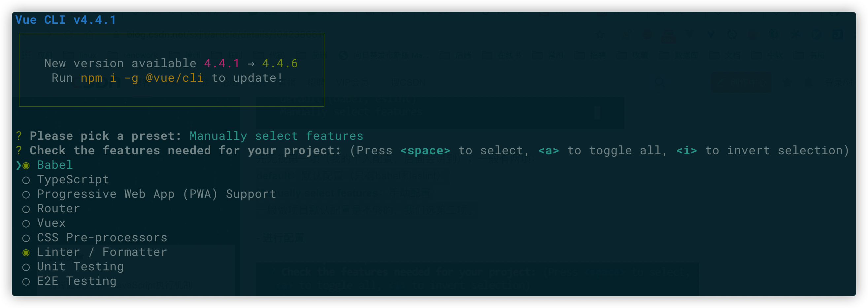Click the <a> toggle all hint
The height and width of the screenshot is (308, 868).
(x=549, y=150)
